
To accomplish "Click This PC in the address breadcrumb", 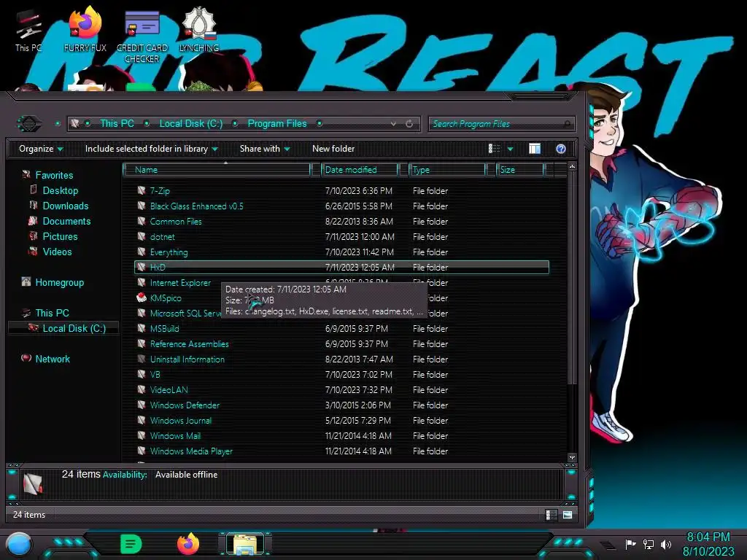I will (117, 124).
